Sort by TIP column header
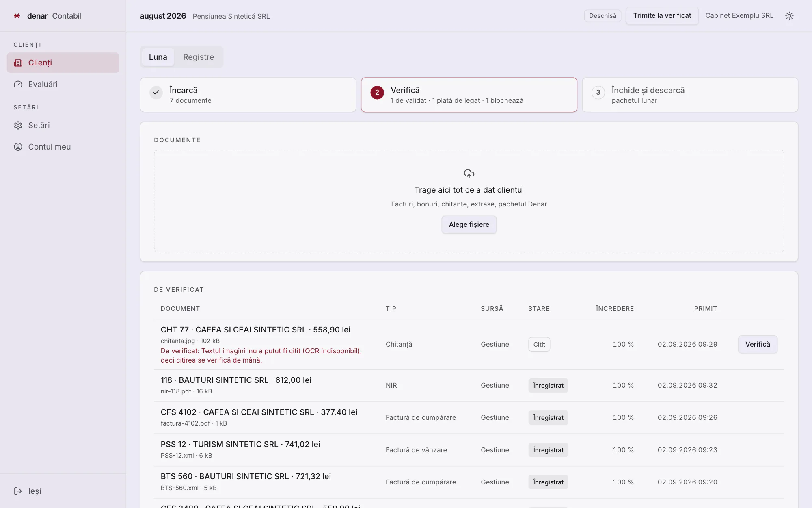812x508 pixels. point(391,309)
